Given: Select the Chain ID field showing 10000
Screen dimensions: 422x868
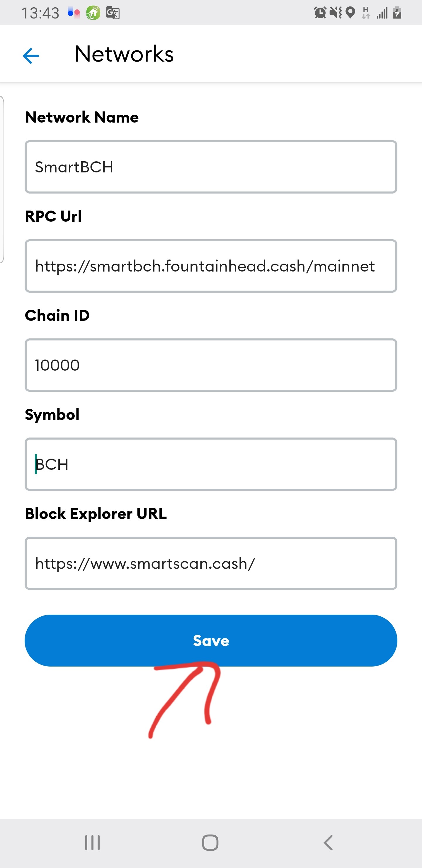Looking at the screenshot, I should click(x=211, y=365).
